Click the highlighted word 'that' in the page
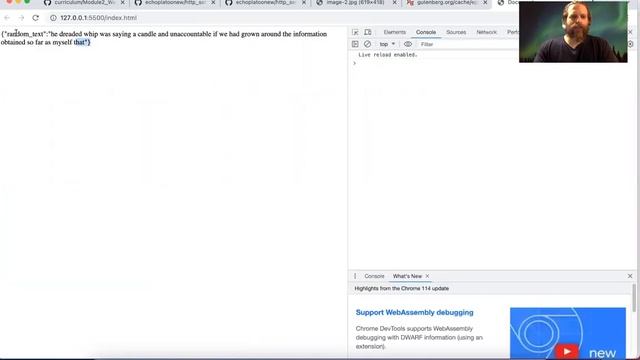The height and width of the screenshot is (360, 640). pos(80,42)
